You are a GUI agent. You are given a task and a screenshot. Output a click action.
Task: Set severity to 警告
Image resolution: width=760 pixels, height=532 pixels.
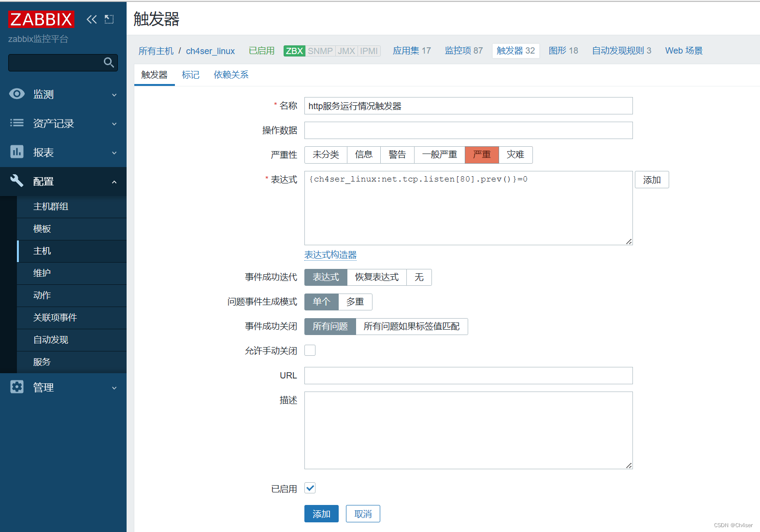click(397, 154)
